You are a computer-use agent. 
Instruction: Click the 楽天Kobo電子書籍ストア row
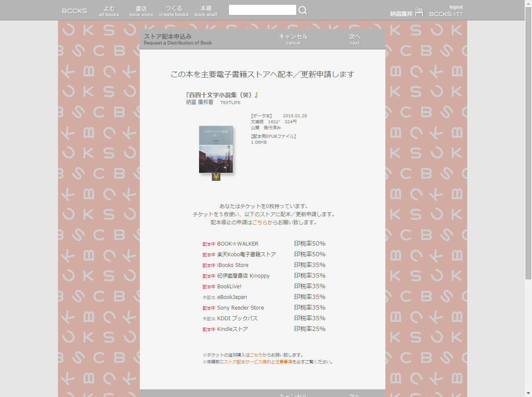[x=264, y=254]
